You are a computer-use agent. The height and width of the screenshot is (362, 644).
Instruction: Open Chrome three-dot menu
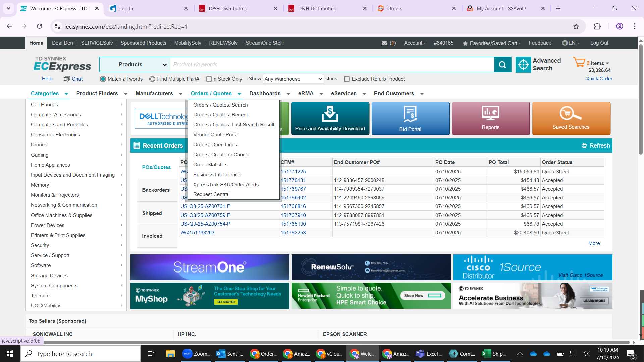[635, 26]
